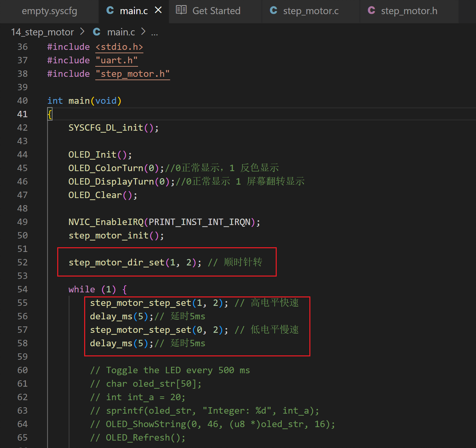This screenshot has width=476, height=448.
Task: Click on OLED_DisplayTurn(0) statement
Action: pos(122,181)
